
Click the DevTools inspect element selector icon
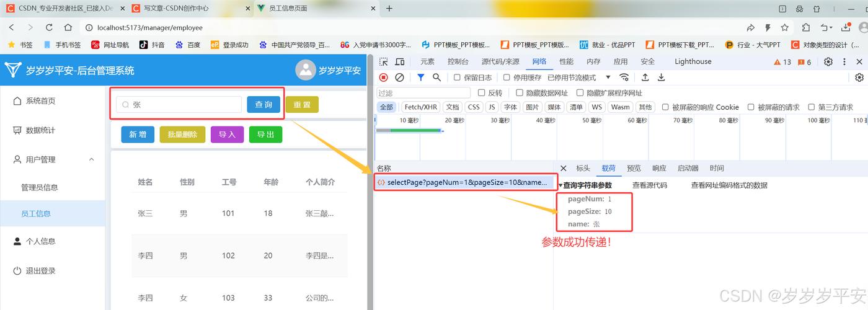point(384,62)
